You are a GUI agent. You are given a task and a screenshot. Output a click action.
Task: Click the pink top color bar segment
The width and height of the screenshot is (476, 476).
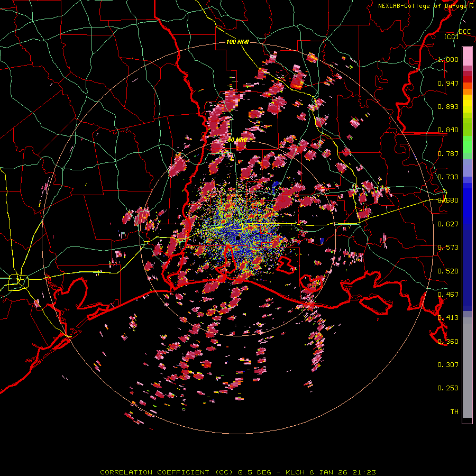coord(467,56)
